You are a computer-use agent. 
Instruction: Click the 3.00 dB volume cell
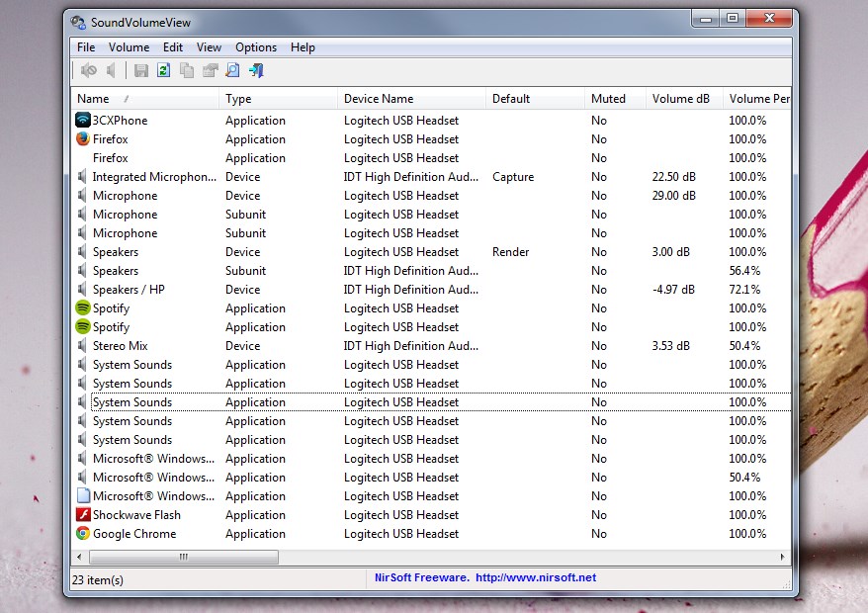coord(671,252)
